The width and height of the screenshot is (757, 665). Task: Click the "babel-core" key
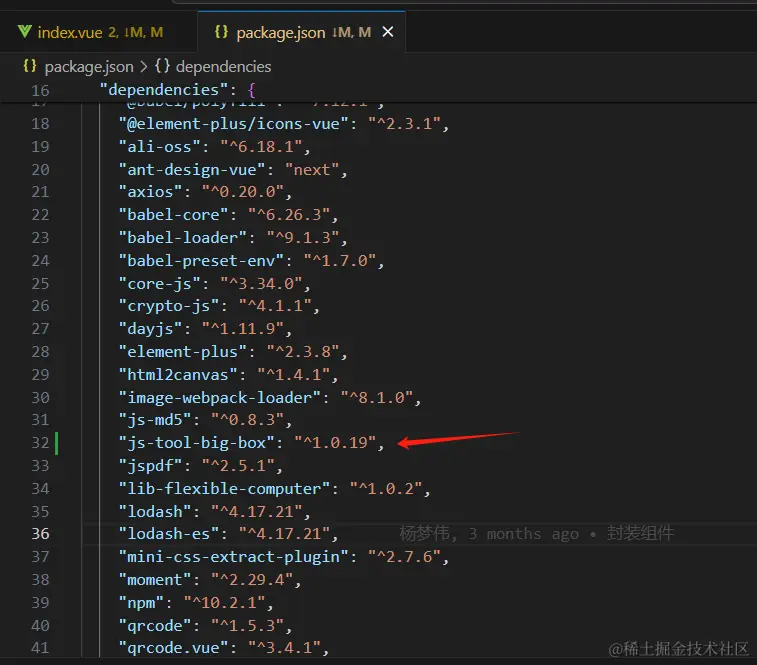click(173, 214)
